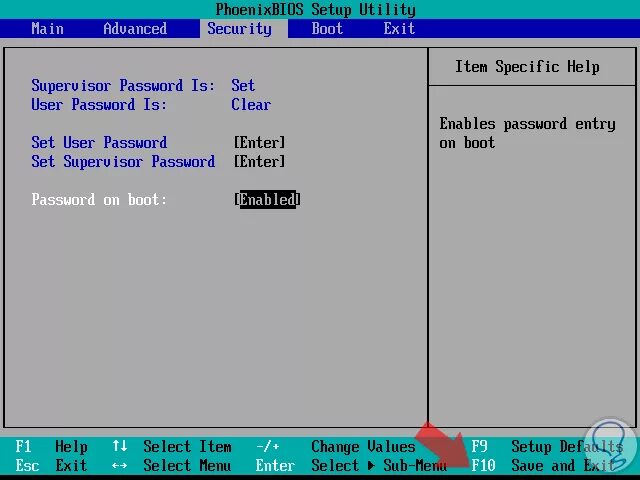Viewport: 640px width, 480px height.
Task: Click the Exit label in the footer
Action: 71,465
